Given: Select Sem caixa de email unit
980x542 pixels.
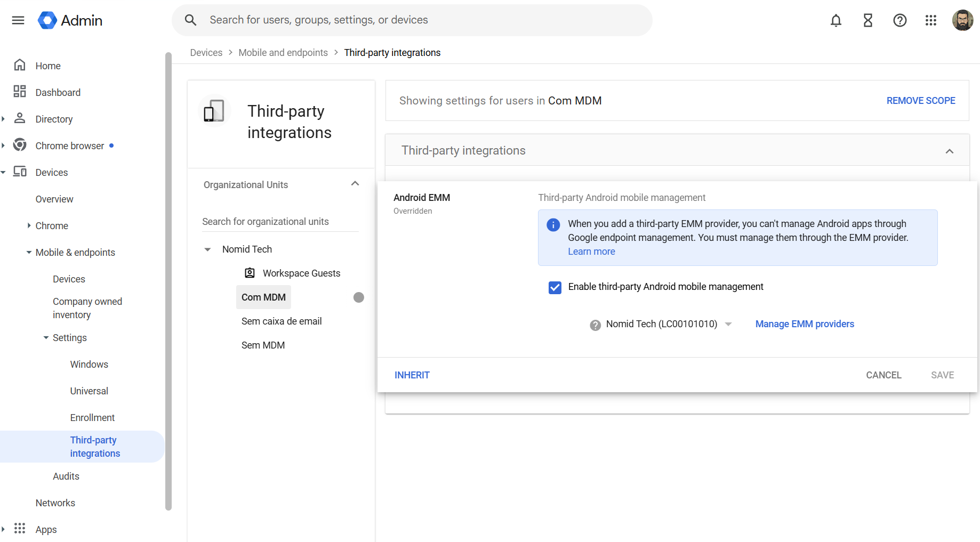Looking at the screenshot, I should pyautogui.click(x=282, y=321).
